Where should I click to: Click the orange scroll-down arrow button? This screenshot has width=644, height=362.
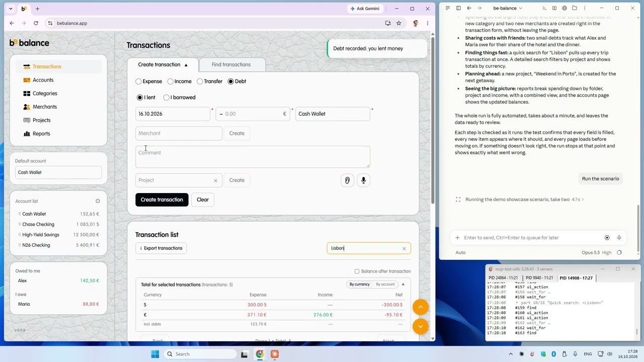click(420, 326)
